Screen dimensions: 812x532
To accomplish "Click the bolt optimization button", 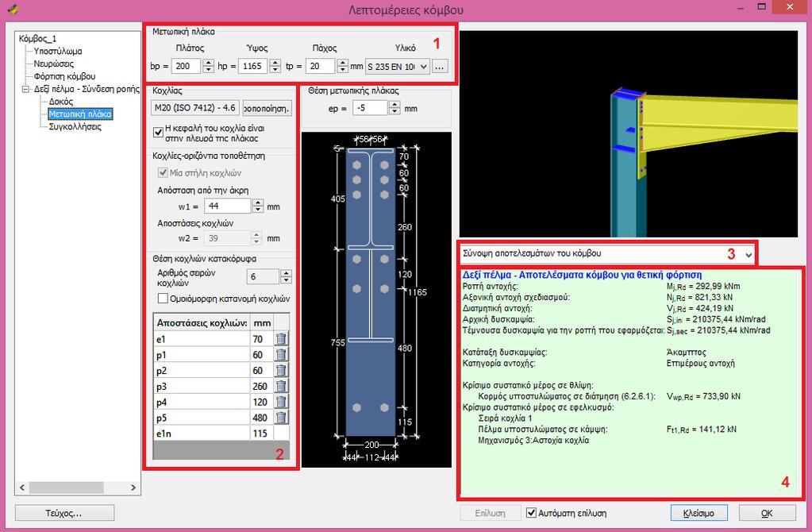I will (x=267, y=108).
